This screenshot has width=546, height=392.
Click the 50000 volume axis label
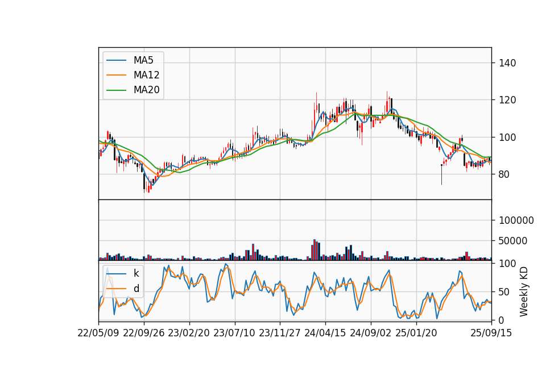point(513,241)
